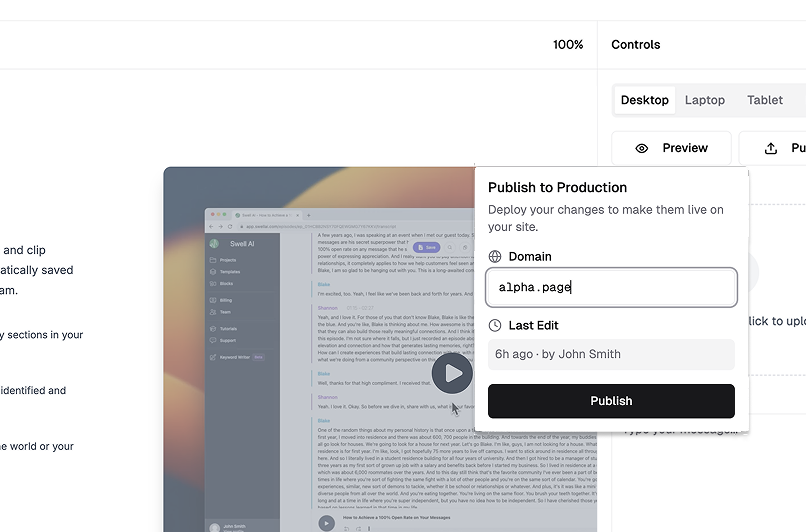The height and width of the screenshot is (532, 806).
Task: Click the purple Save button in the video preview
Action: point(426,247)
